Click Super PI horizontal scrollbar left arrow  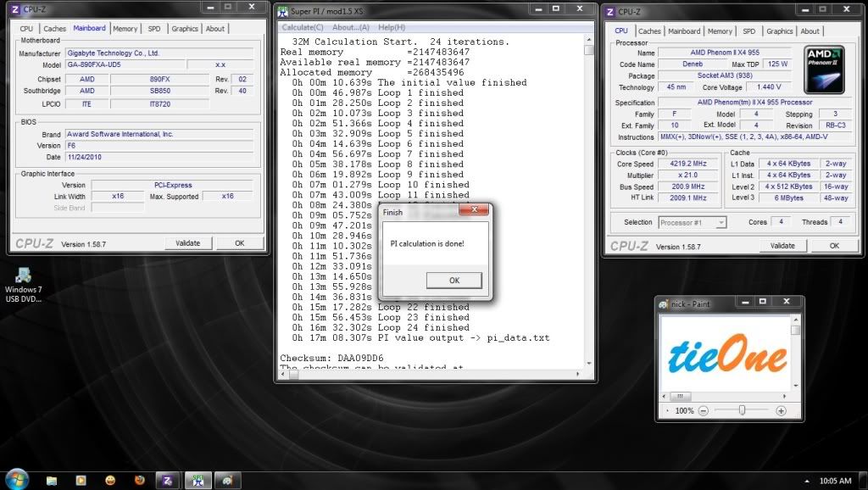283,375
